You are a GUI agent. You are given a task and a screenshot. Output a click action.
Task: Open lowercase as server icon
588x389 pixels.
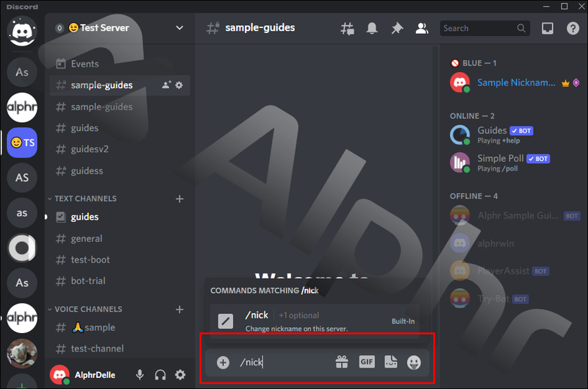click(x=22, y=213)
